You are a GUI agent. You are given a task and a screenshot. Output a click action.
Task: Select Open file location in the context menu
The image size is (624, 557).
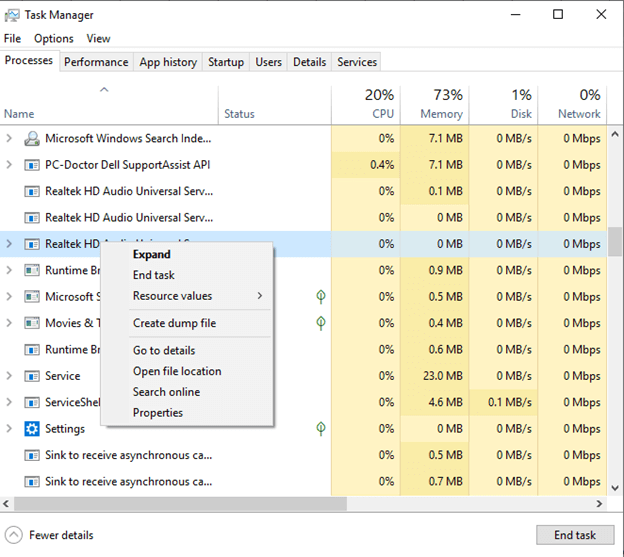tap(187, 372)
